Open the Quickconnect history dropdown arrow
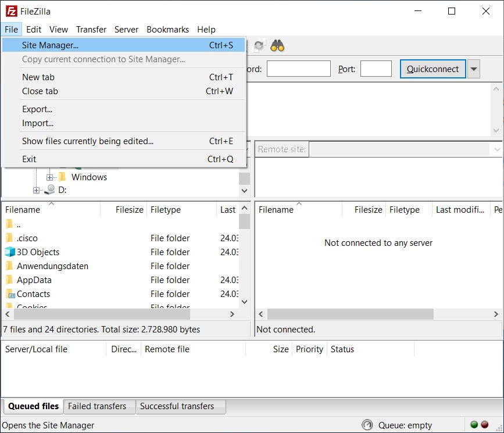Image resolution: width=504 pixels, height=433 pixels. click(473, 69)
